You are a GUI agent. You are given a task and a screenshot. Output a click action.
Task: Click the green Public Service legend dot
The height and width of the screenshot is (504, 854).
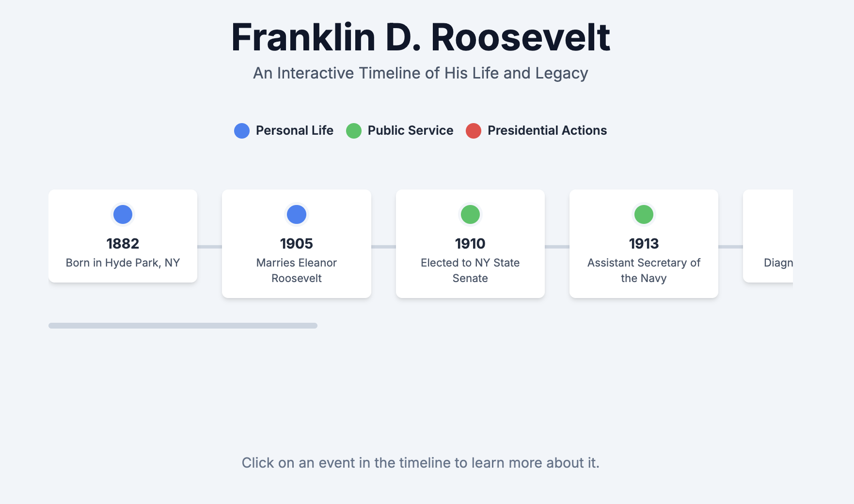pos(354,131)
